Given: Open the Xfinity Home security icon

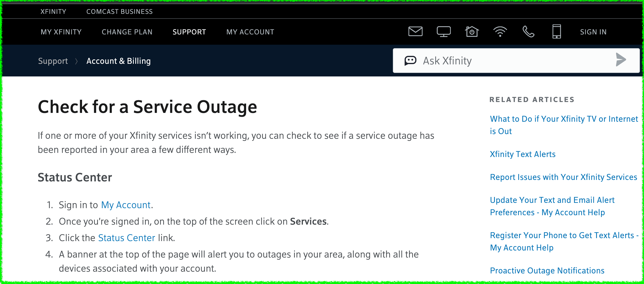Looking at the screenshot, I should point(472,31).
